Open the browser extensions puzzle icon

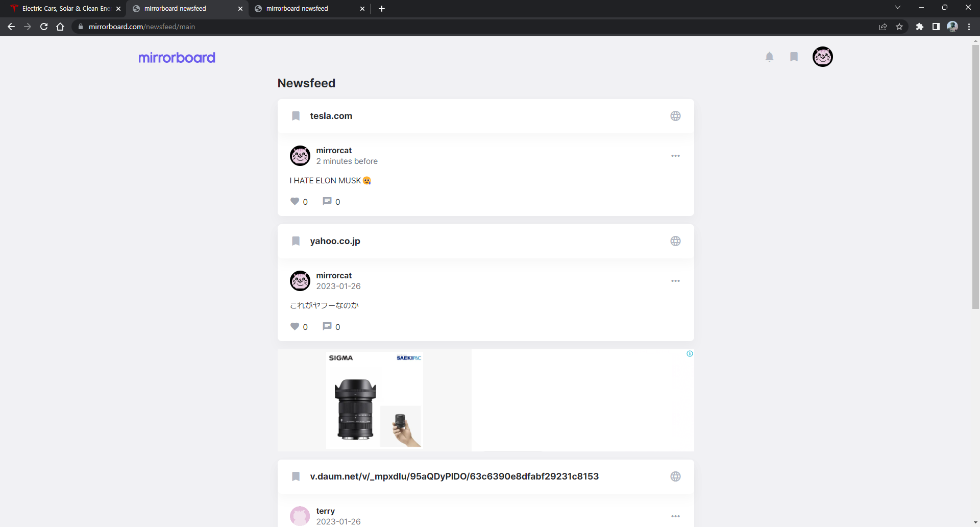point(920,27)
